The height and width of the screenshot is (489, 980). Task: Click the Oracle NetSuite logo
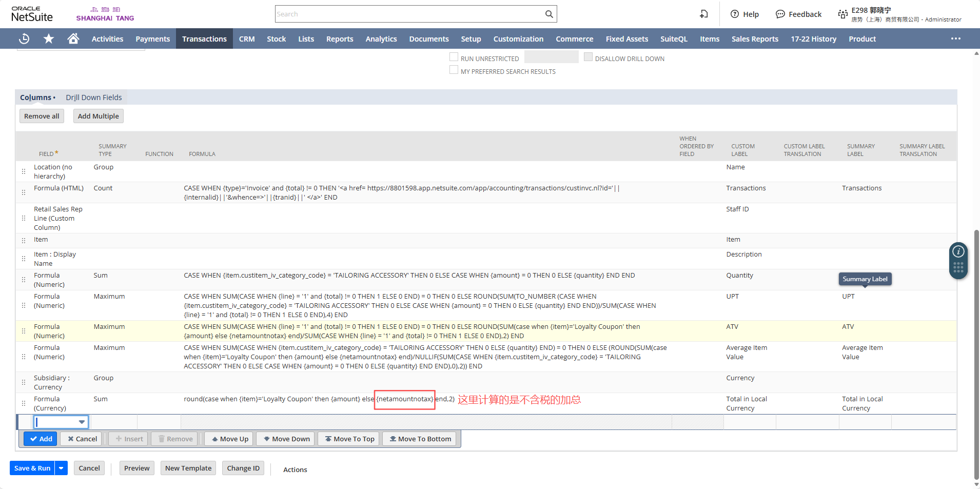coord(32,14)
